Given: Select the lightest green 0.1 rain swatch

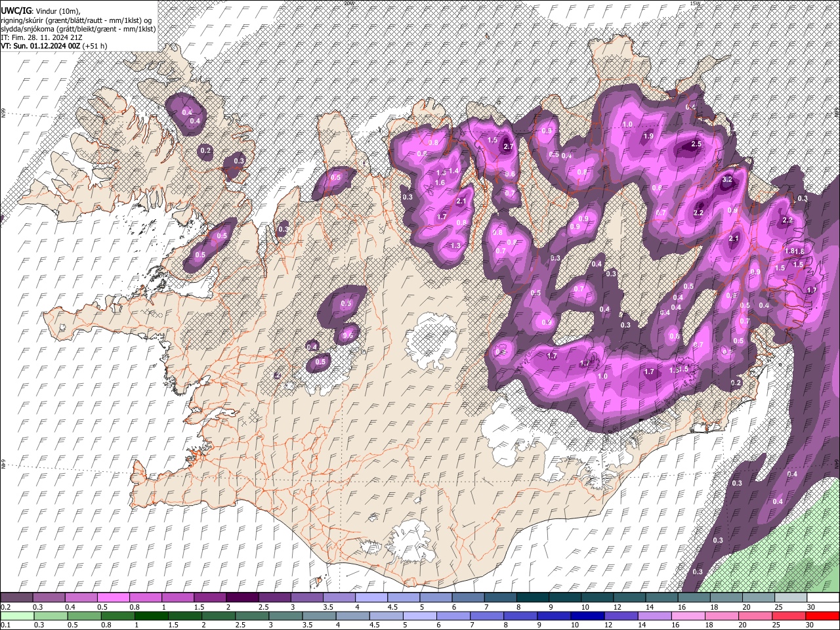Looking at the screenshot, I should [16, 616].
